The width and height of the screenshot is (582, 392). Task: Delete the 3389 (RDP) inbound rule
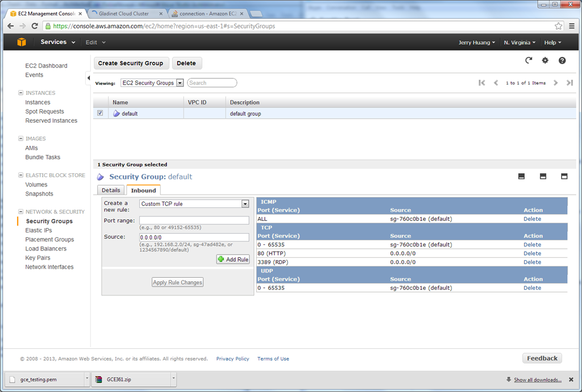(532, 262)
